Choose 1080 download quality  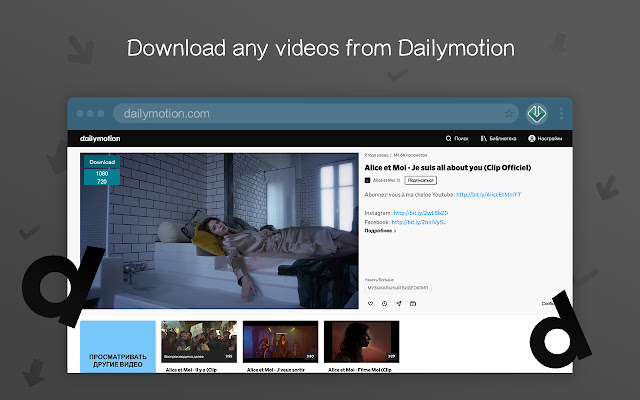click(102, 173)
